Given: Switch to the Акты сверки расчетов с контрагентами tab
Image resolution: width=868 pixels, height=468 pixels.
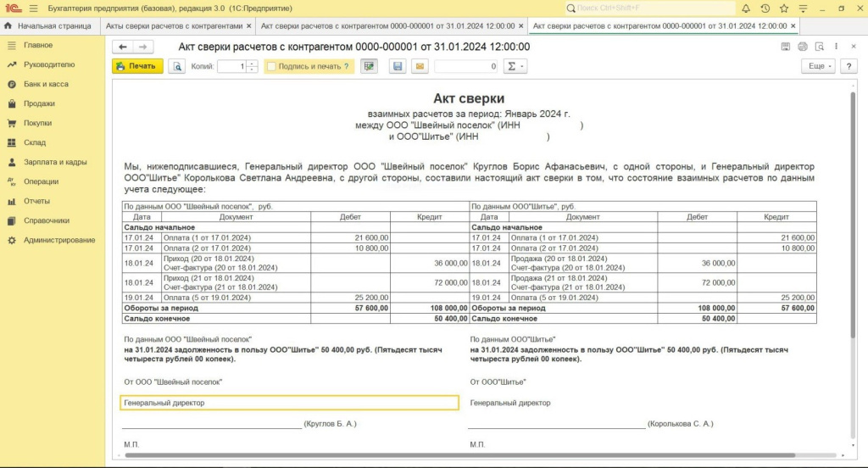Looking at the screenshot, I should tap(174, 26).
